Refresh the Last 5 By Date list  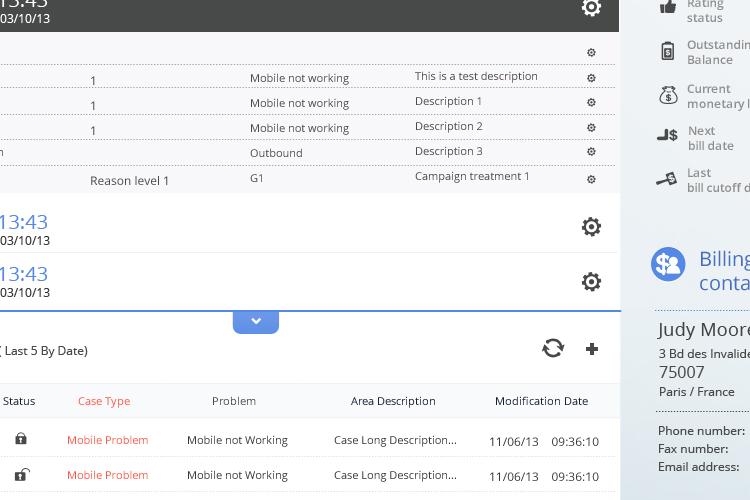click(x=553, y=348)
